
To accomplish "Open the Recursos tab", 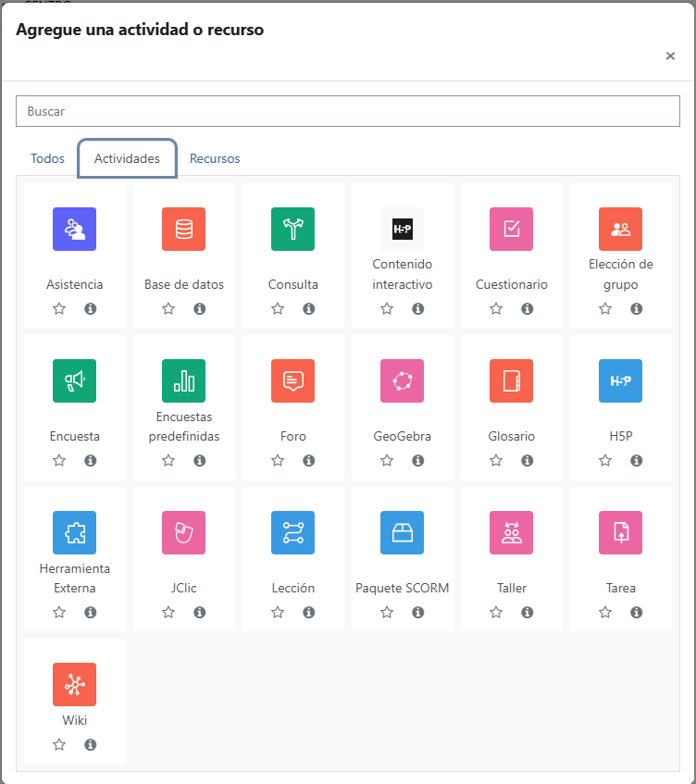I will click(x=215, y=158).
